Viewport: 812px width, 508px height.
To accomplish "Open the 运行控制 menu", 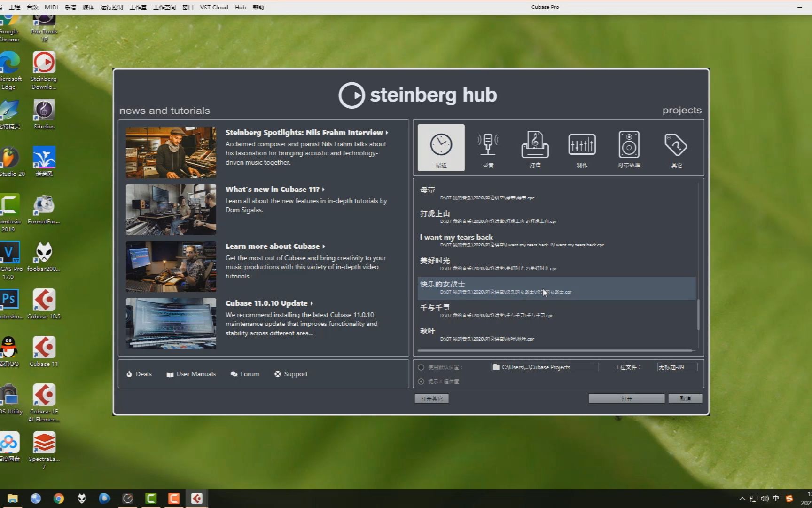I will point(112,7).
